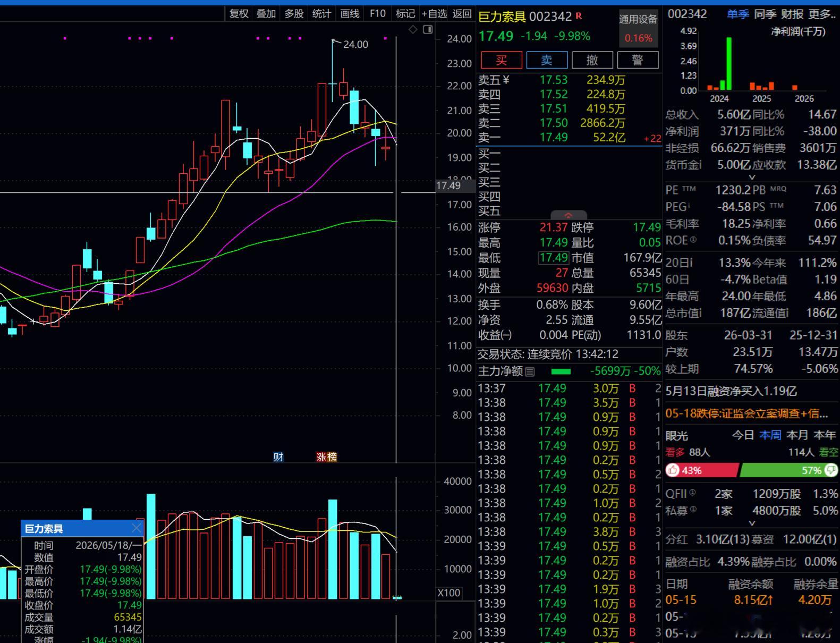Click the 涨榜 marker on the chart

[327, 457]
